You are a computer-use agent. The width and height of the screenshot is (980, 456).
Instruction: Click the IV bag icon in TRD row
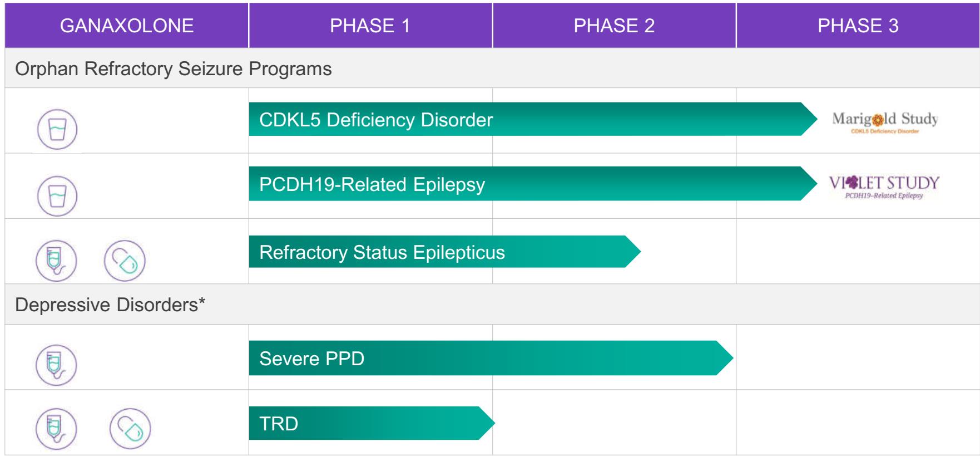56,430
